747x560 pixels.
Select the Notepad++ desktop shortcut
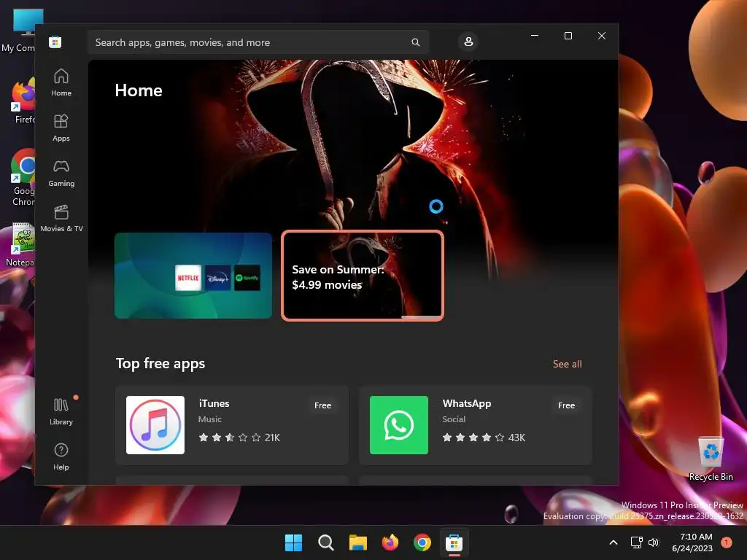20,245
